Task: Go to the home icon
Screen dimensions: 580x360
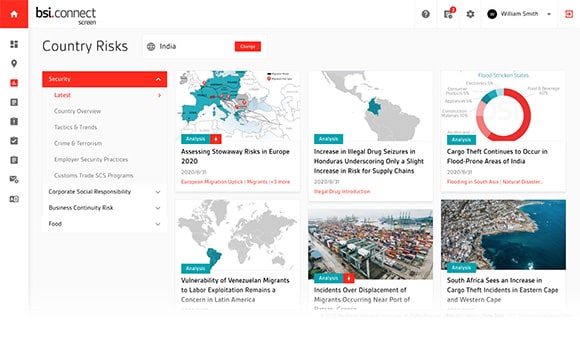Action: tap(14, 14)
